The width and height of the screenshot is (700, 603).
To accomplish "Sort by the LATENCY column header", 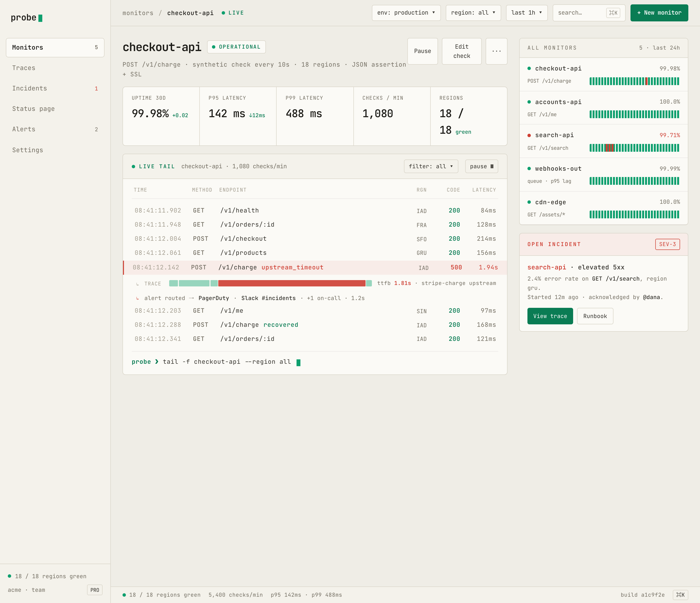I will click(484, 190).
